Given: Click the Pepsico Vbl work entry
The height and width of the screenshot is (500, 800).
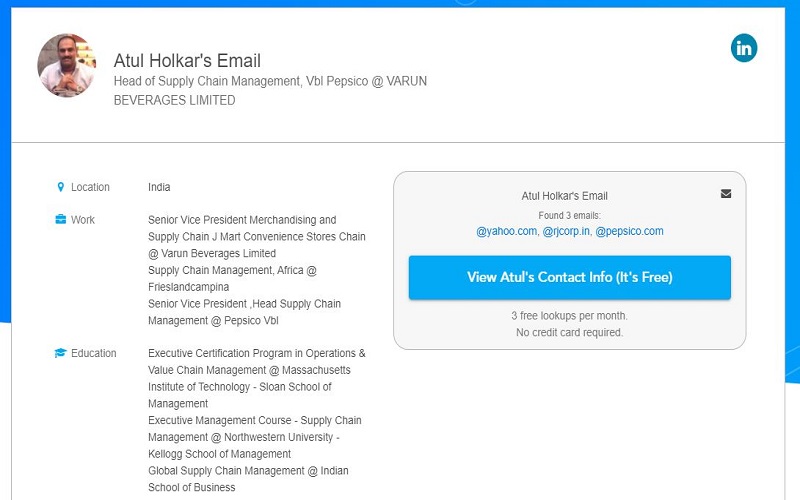Looking at the screenshot, I should 244,312.
